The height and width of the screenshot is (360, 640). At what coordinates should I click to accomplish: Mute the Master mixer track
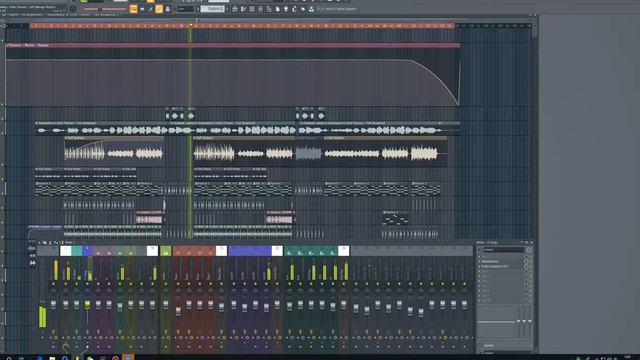coord(53,284)
